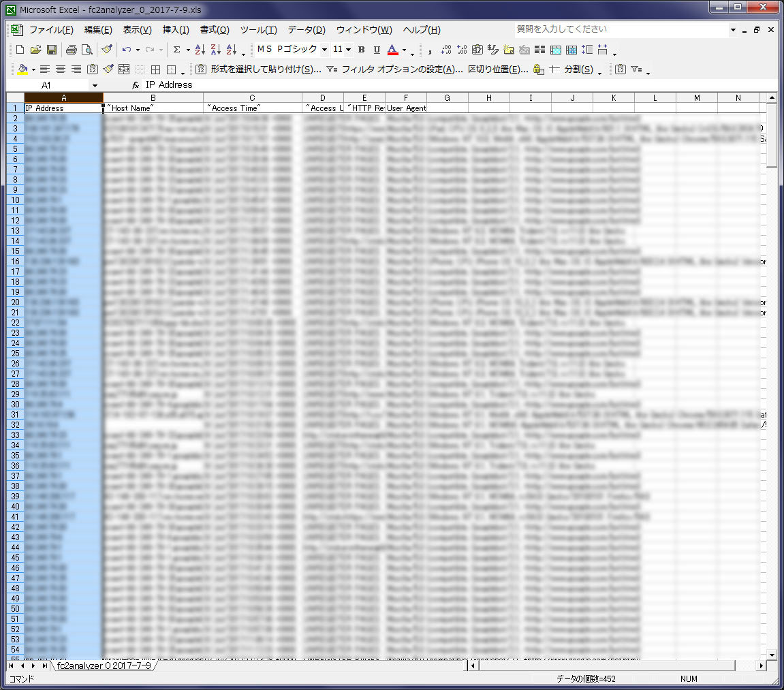Align text left
The height and width of the screenshot is (690, 784).
(x=45, y=69)
